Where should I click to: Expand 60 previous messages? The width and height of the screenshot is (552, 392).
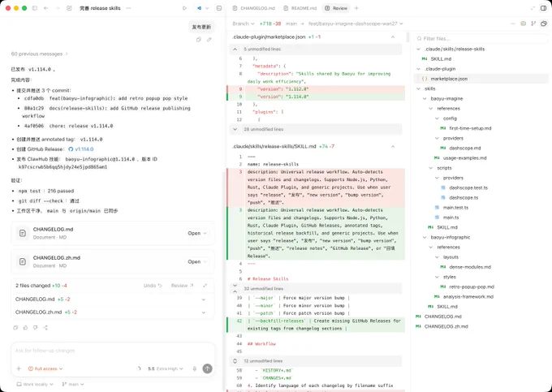click(x=40, y=54)
